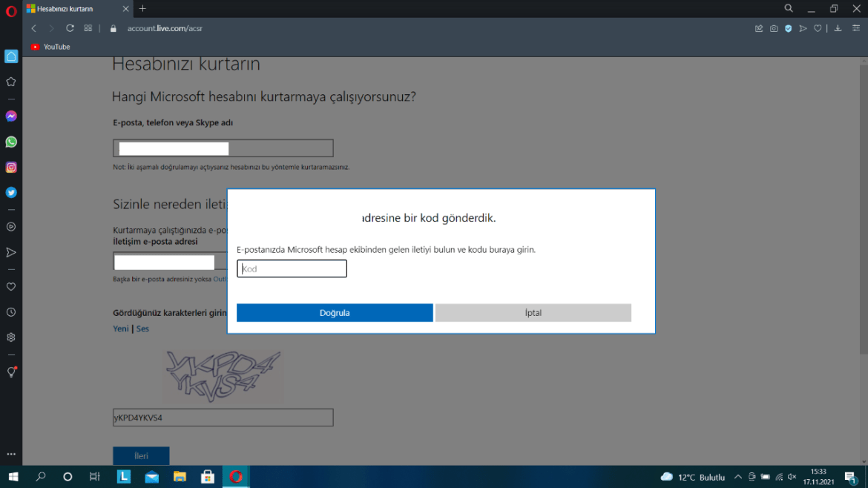Screen dimensions: 868x488
Task: Refresh the captcha using the Yeni link
Action: pos(120,329)
